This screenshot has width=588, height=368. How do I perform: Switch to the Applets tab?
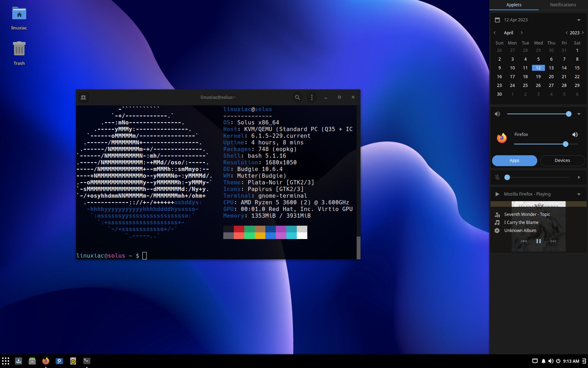coord(514,5)
